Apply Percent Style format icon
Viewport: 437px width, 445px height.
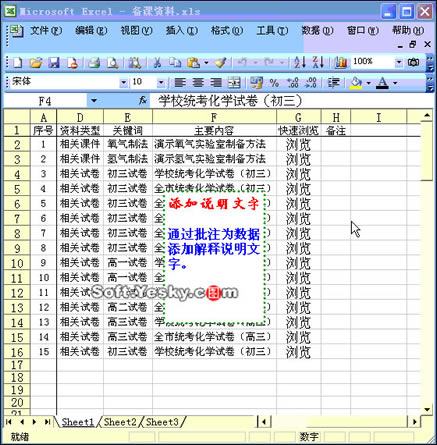pyautogui.click(x=274, y=83)
